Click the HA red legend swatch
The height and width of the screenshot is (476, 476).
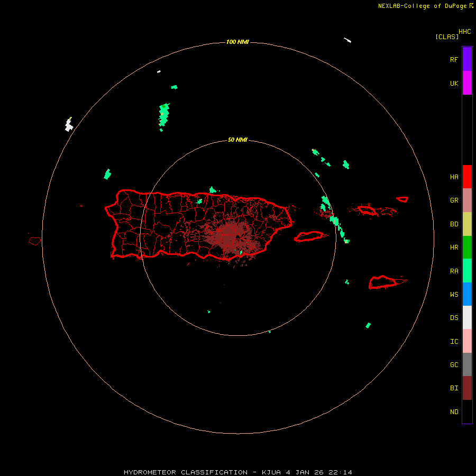pyautogui.click(x=467, y=177)
